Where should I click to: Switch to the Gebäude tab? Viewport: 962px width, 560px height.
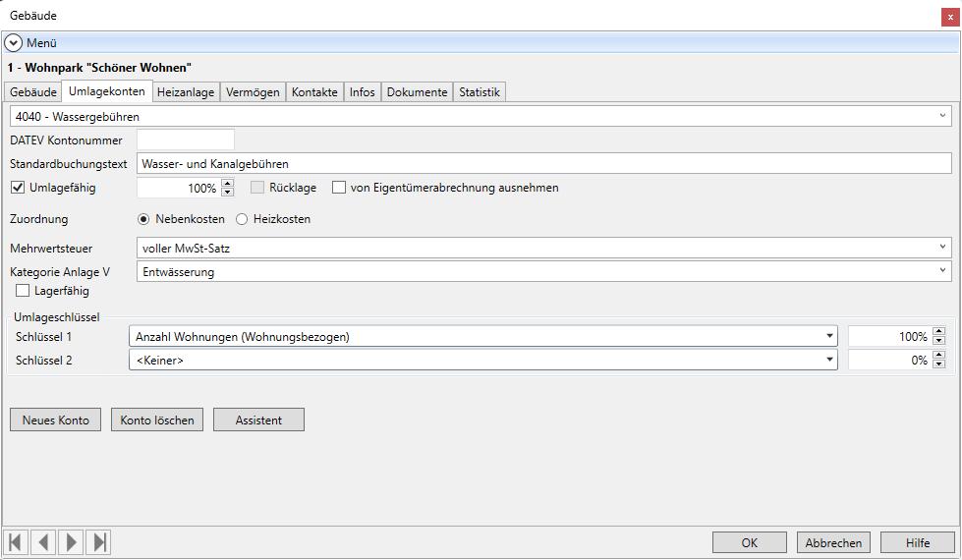pyautogui.click(x=33, y=92)
